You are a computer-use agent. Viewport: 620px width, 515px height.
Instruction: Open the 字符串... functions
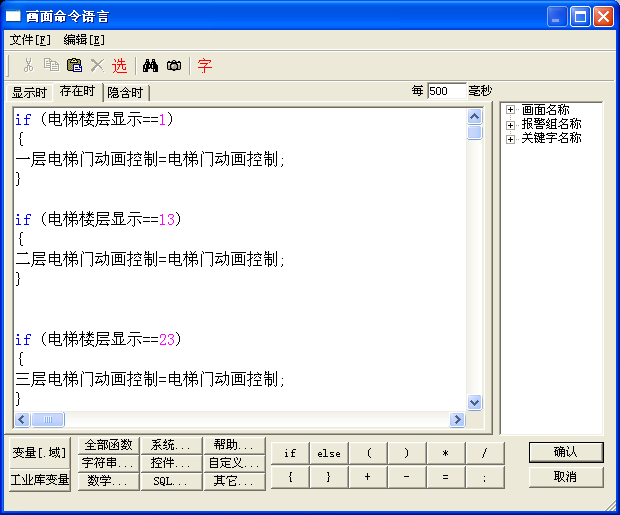[x=108, y=463]
